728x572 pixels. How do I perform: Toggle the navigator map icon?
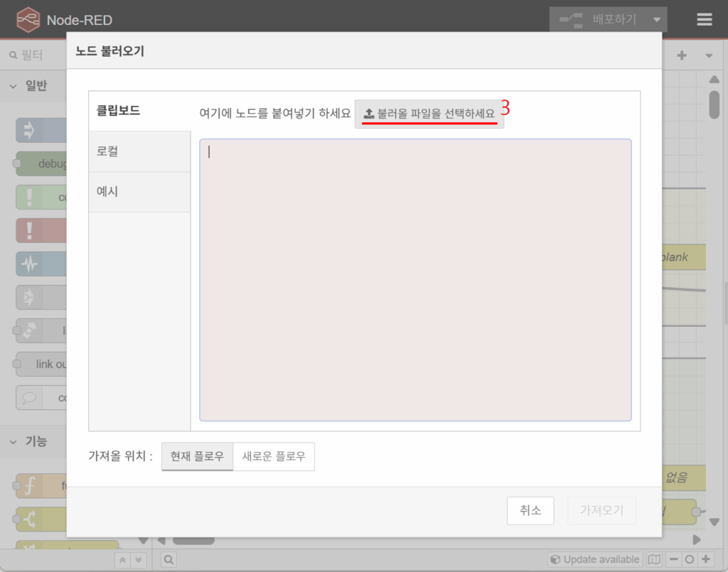pos(654,560)
